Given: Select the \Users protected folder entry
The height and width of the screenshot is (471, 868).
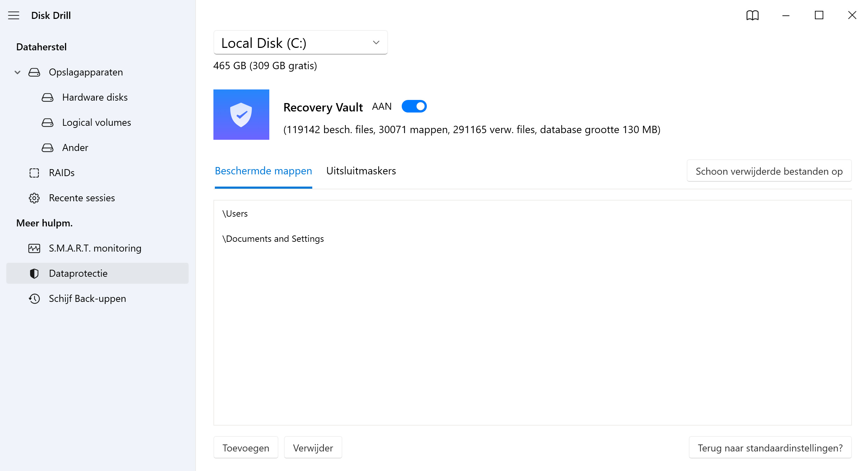Looking at the screenshot, I should click(x=234, y=213).
